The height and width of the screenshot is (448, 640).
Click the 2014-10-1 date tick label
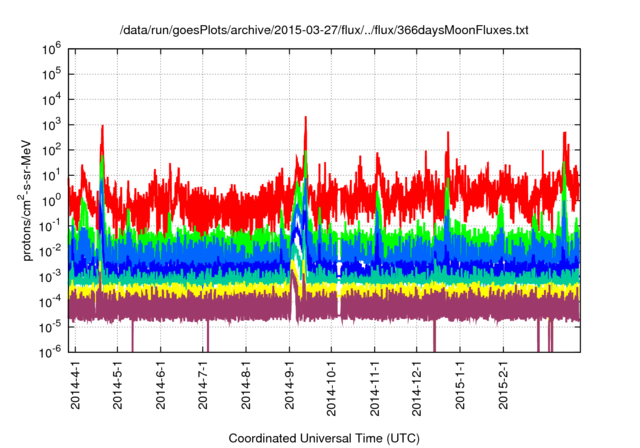[331, 387]
